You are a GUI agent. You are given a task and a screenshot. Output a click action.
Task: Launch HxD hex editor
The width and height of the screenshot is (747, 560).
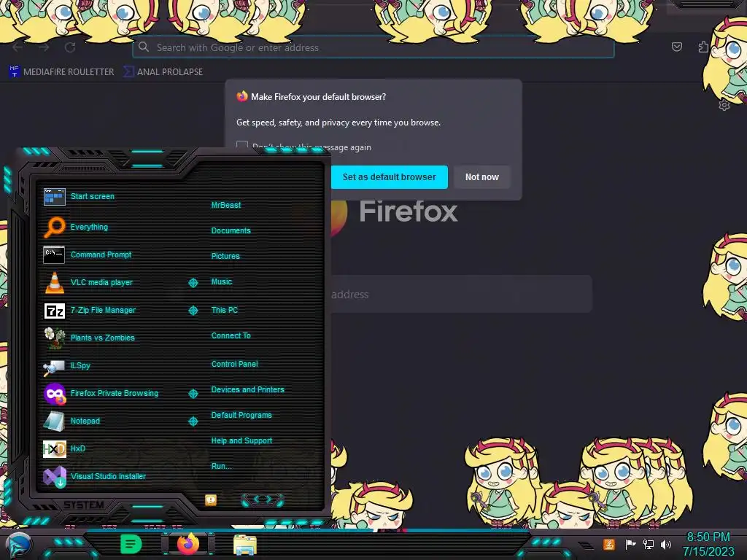click(64, 448)
